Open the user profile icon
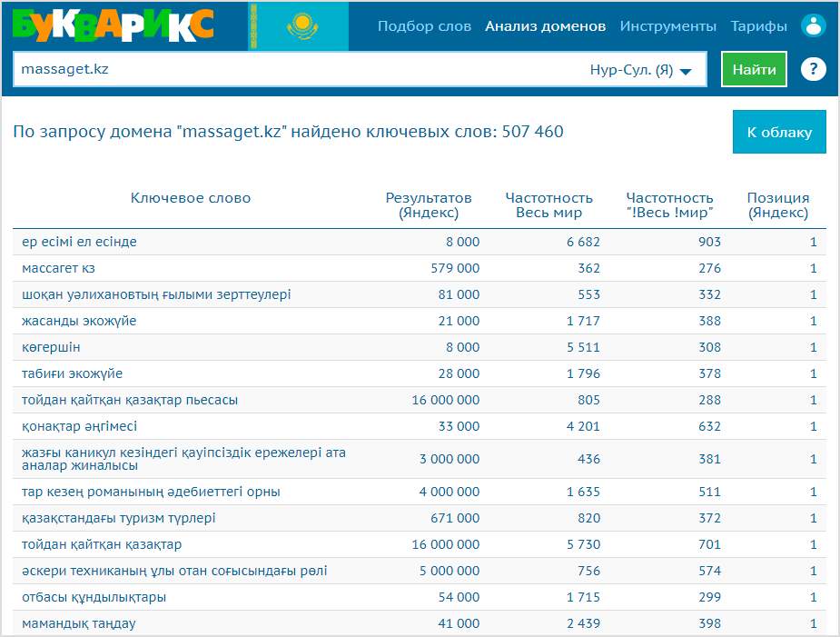840x637 pixels. pyautogui.click(x=814, y=25)
